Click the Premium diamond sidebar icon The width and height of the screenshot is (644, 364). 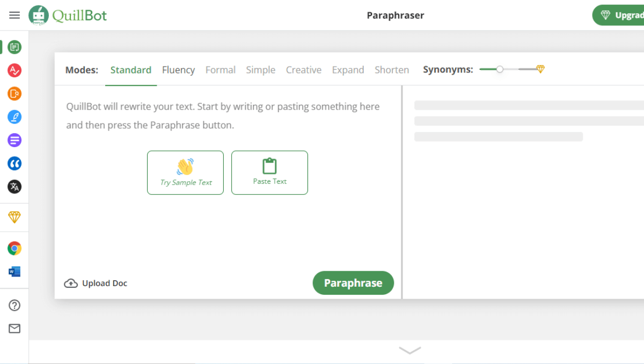[x=14, y=217]
